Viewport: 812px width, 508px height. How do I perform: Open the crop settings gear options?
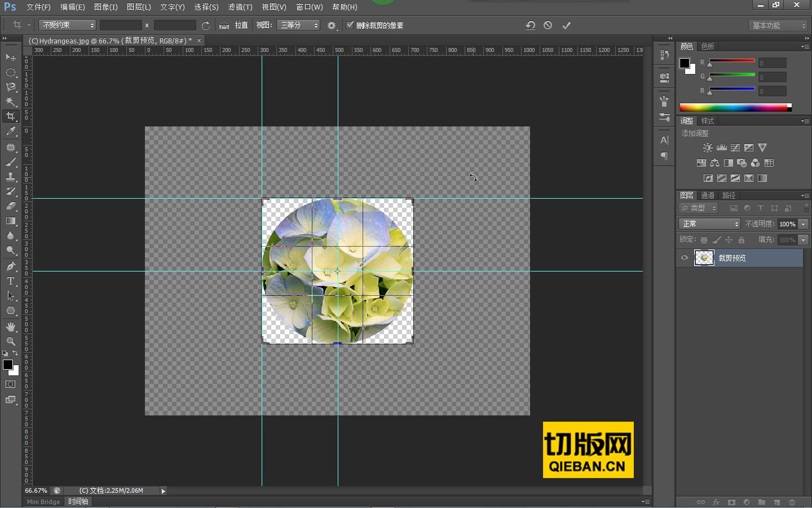(x=332, y=25)
